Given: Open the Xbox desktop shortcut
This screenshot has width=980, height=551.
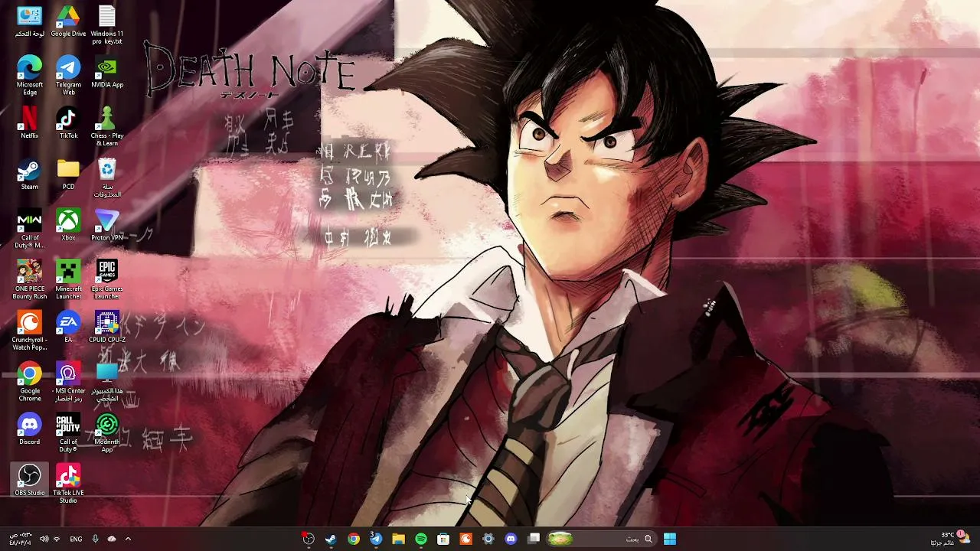Looking at the screenshot, I should coord(68,226).
